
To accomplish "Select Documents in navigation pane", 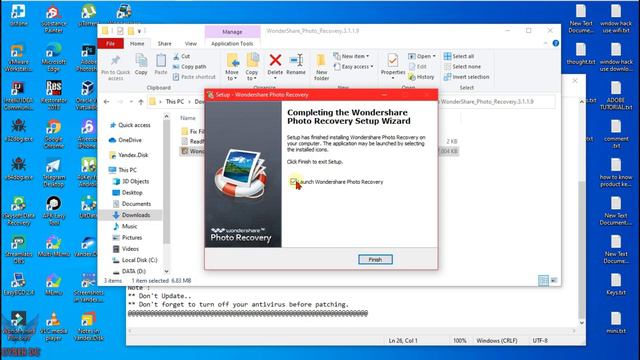I will 132,204.
